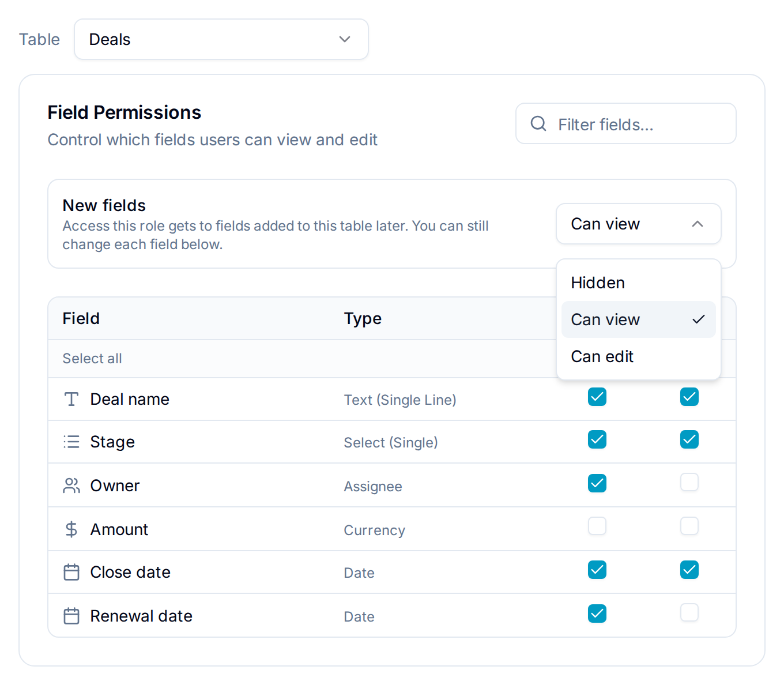Image resolution: width=784 pixels, height=685 pixels.
Task: Tick the empty checkbox in the Renewal date row
Action: pyautogui.click(x=689, y=612)
